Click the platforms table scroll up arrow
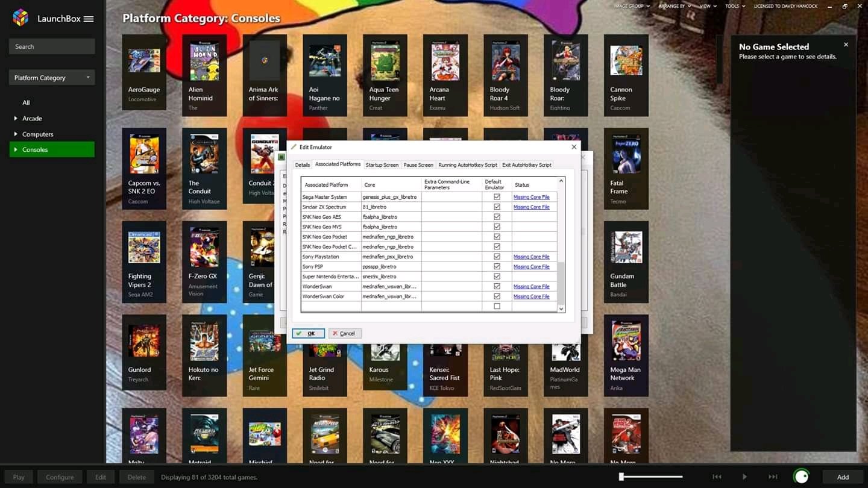The image size is (868, 488). point(561,181)
